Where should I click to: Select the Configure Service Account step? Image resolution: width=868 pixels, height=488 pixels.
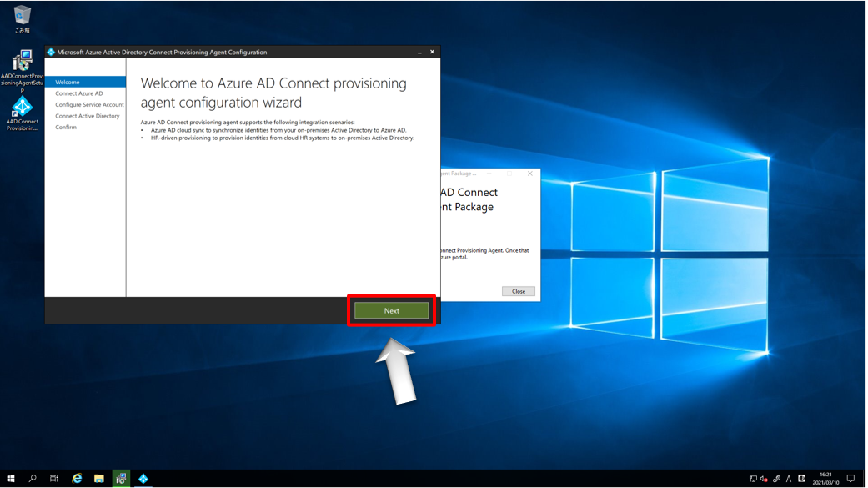[89, 105]
